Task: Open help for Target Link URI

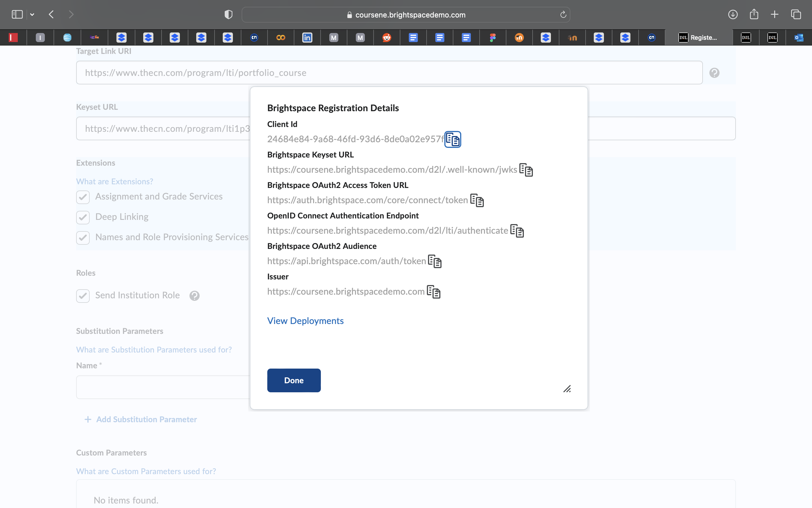Action: (x=714, y=73)
